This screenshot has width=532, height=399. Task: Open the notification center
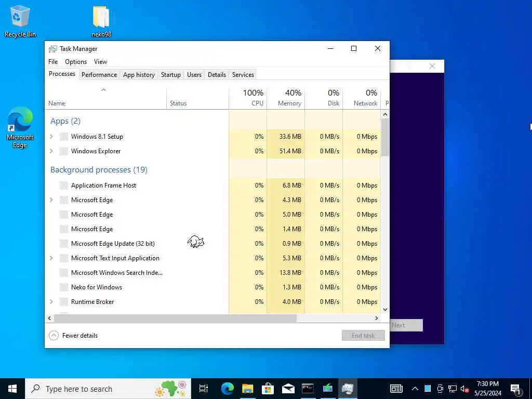pos(515,389)
